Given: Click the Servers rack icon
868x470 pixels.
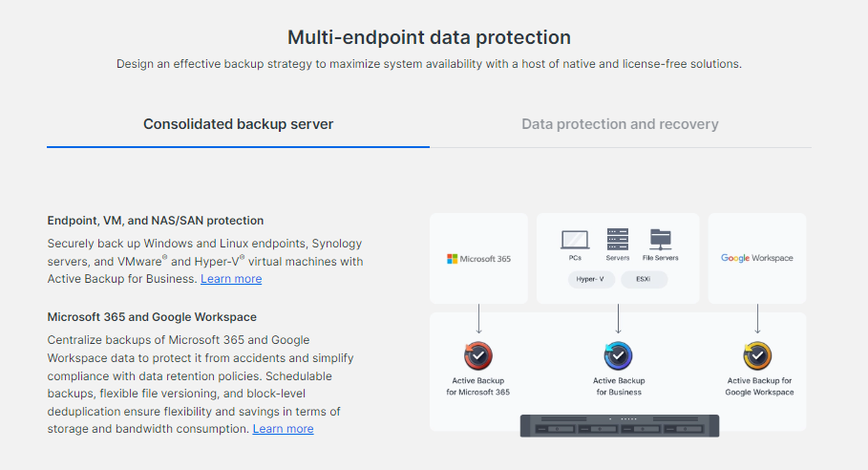Looking at the screenshot, I should (x=618, y=239).
